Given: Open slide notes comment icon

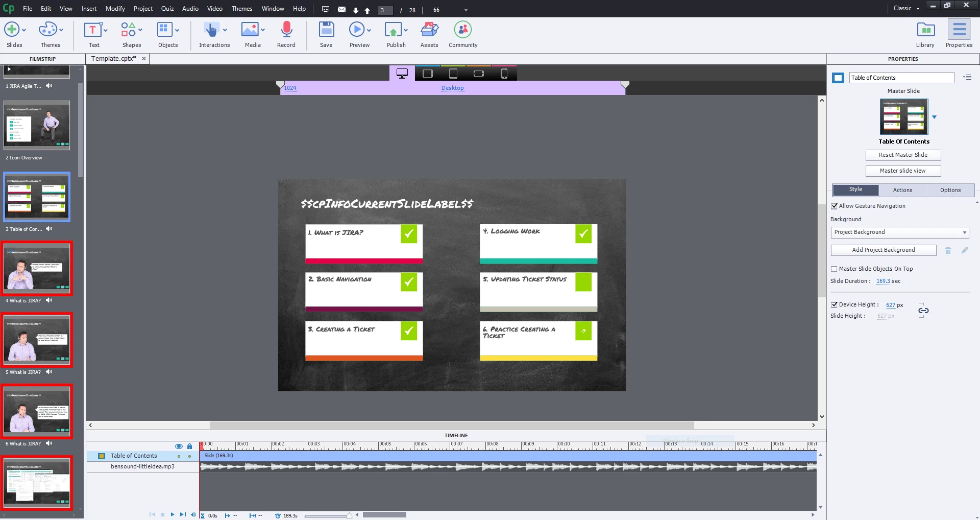Looking at the screenshot, I should (x=326, y=9).
